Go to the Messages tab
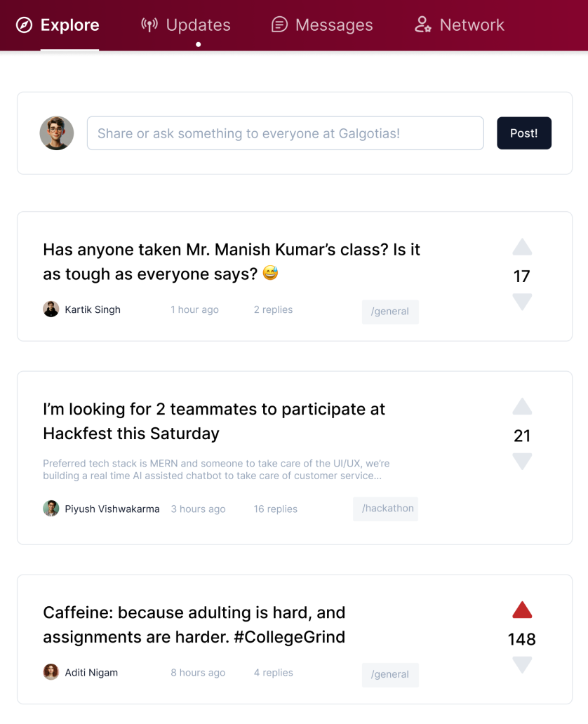This screenshot has height=724, width=588. (322, 25)
